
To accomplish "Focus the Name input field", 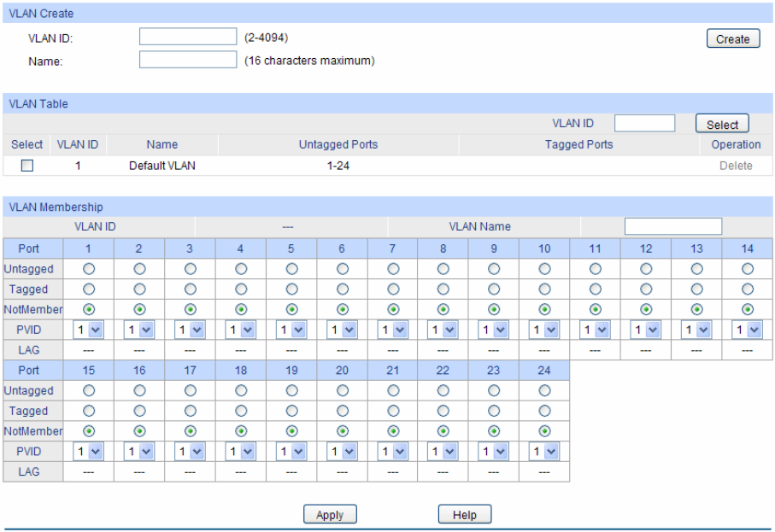I will (x=187, y=60).
